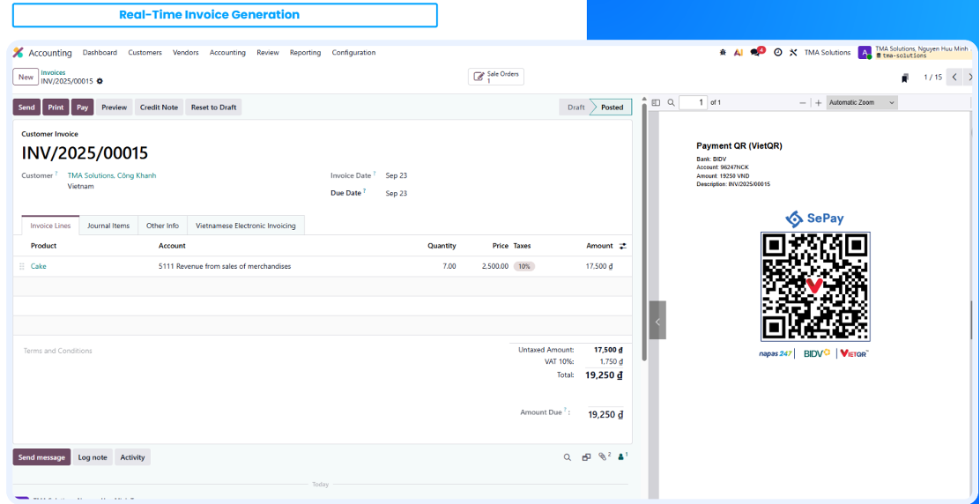Collapse the PDF preview with the left chevron
The image size is (980, 504).
[x=657, y=321]
